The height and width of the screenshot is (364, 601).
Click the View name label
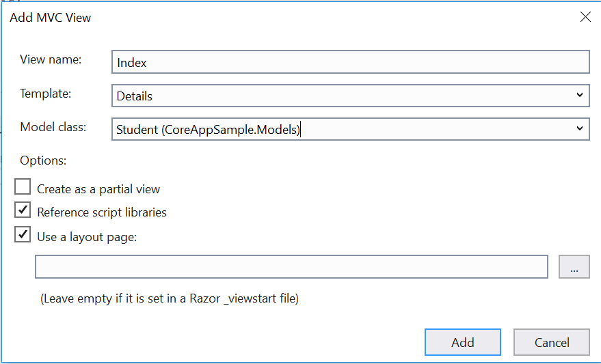coord(51,59)
